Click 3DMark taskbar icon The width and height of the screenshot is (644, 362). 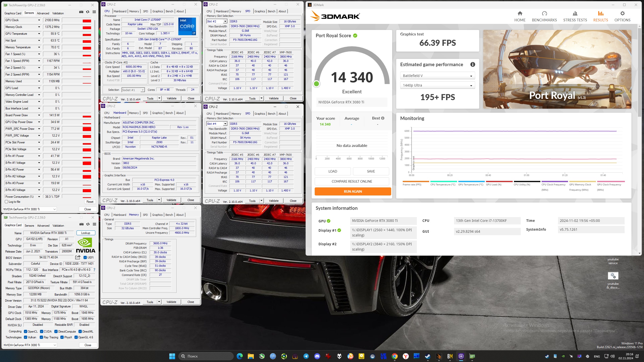pos(439,356)
